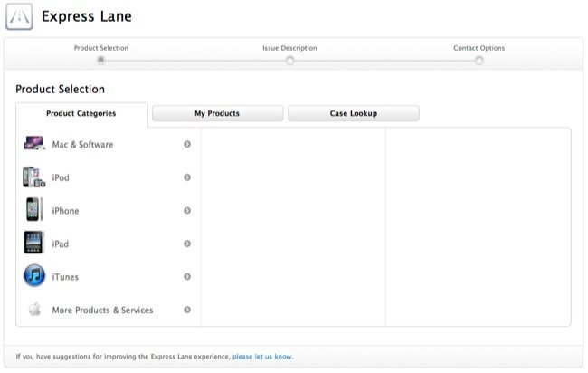Viewport: 588px width, 373px height.
Task: Select the Apple logo for More Products
Action: point(35,310)
